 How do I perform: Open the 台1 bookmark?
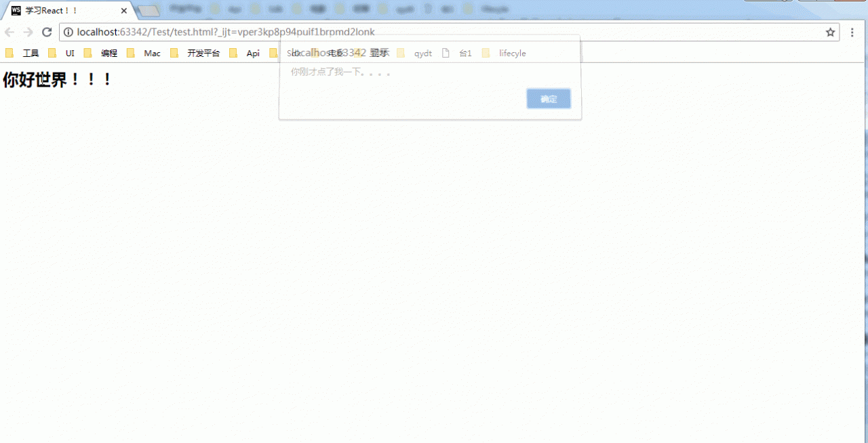457,53
